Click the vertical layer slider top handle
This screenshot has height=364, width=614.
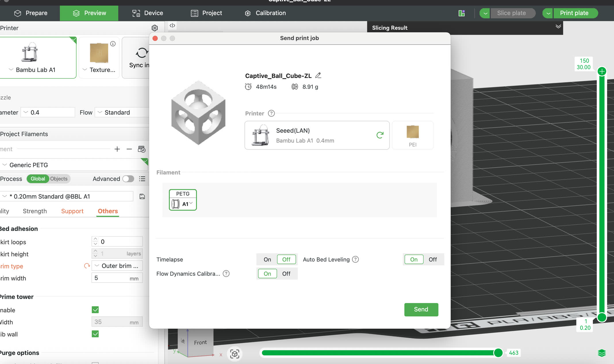click(x=602, y=71)
